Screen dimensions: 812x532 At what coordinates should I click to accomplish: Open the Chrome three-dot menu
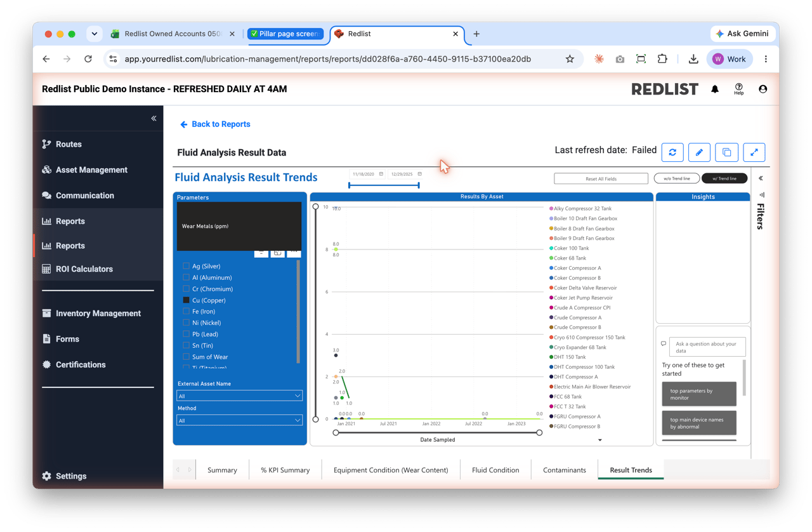[766, 59]
